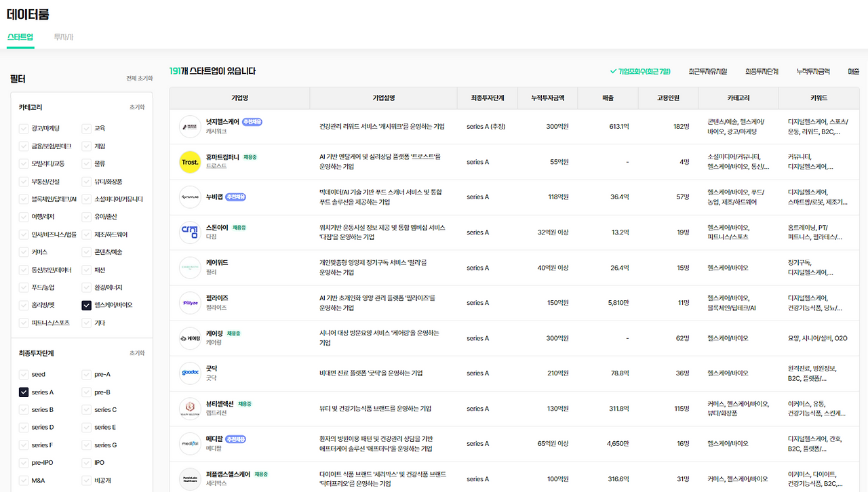
Task: Click the 기업명 column header
Action: 239,98
